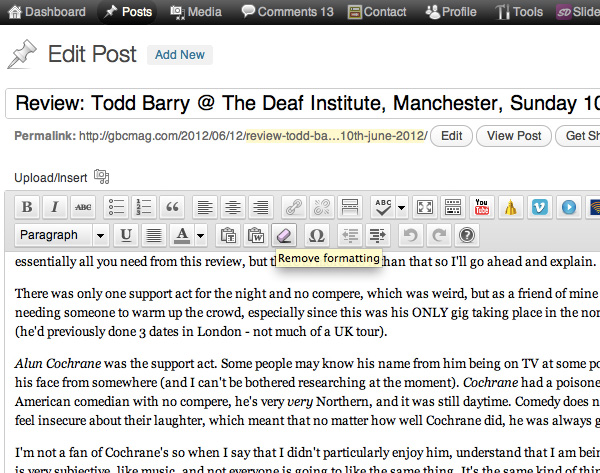Outdent the paragraph

(350, 235)
